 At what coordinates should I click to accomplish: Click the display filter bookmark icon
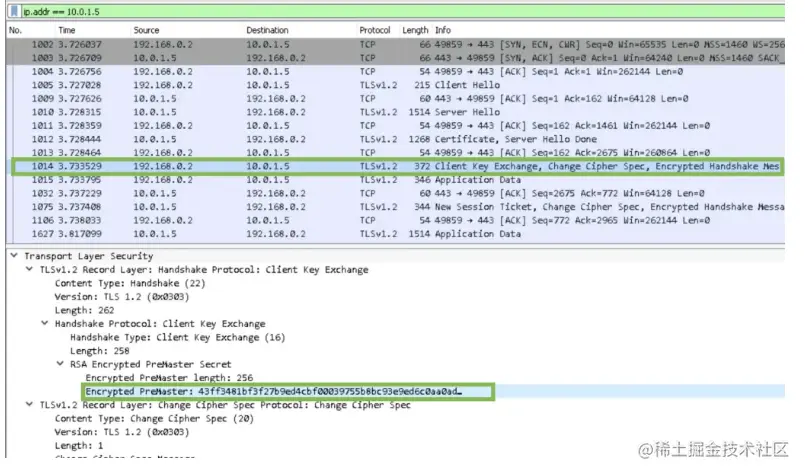[14, 11]
